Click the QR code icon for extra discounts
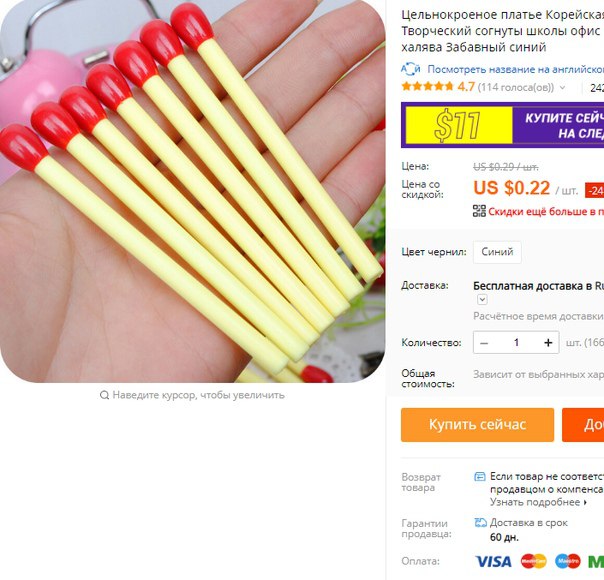 click(x=479, y=211)
